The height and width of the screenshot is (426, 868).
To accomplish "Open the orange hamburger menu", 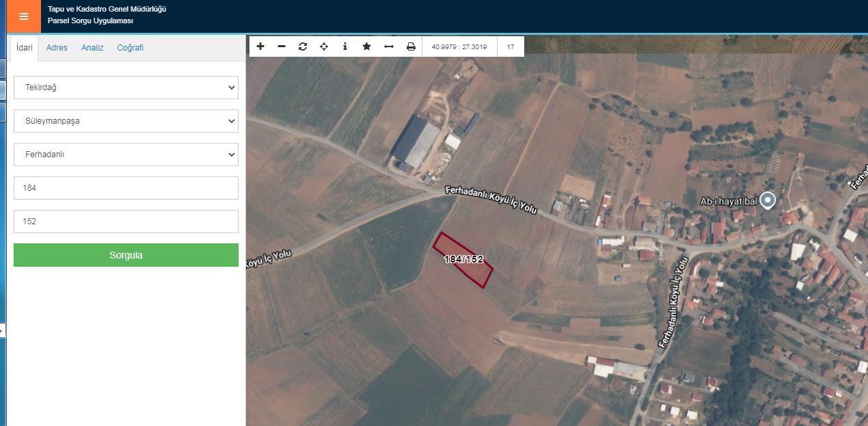I will point(24,16).
